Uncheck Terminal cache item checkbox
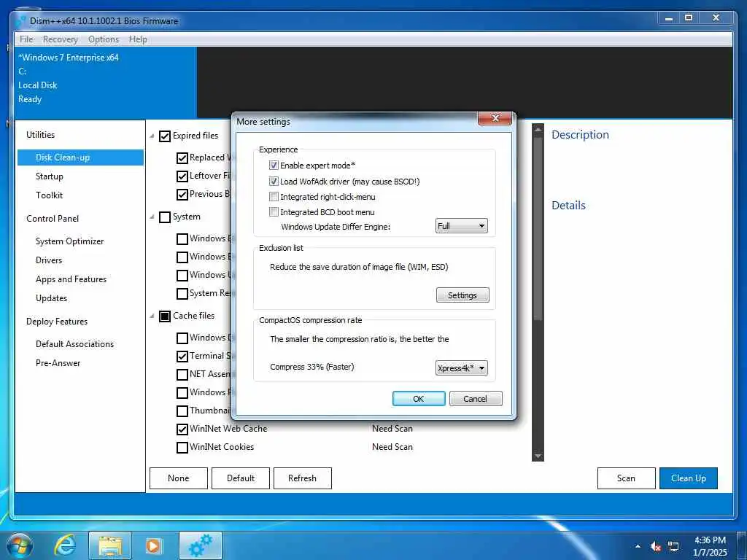Screen dimensions: 747x560 [182, 356]
